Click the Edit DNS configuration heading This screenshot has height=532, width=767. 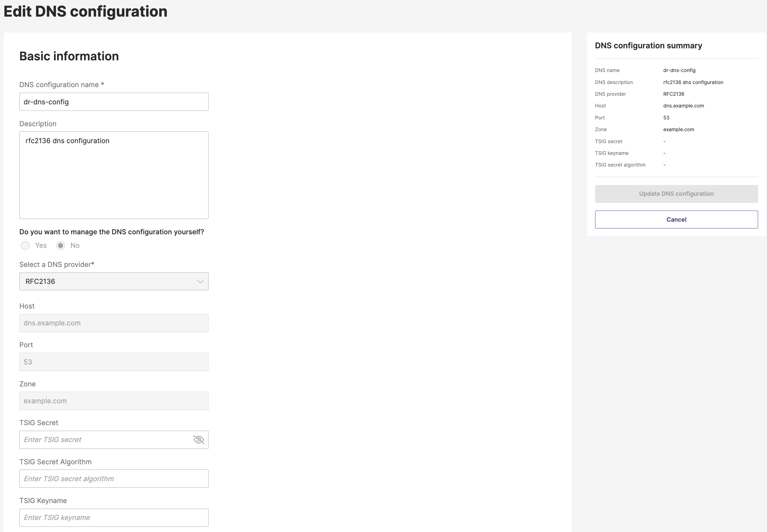(85, 12)
